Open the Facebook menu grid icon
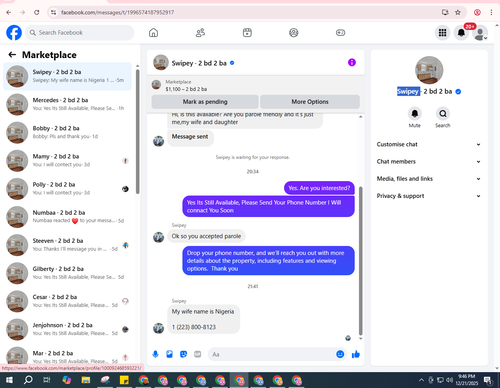Screen dimensions: 500x388 coord(442,33)
